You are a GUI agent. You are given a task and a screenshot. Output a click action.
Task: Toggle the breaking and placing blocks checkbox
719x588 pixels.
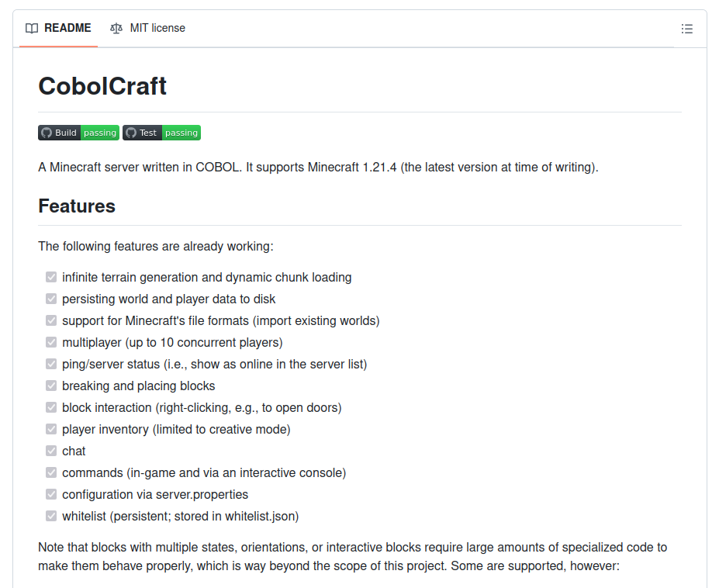50,386
